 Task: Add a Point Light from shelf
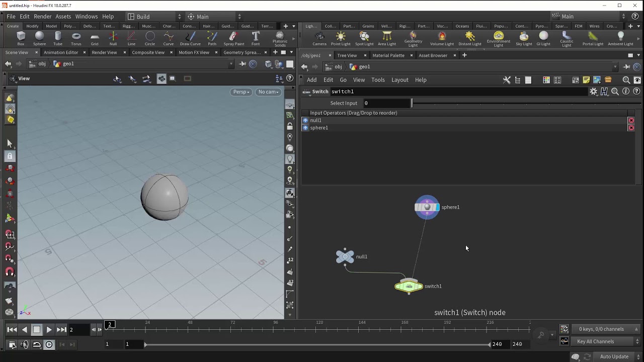[341, 38]
